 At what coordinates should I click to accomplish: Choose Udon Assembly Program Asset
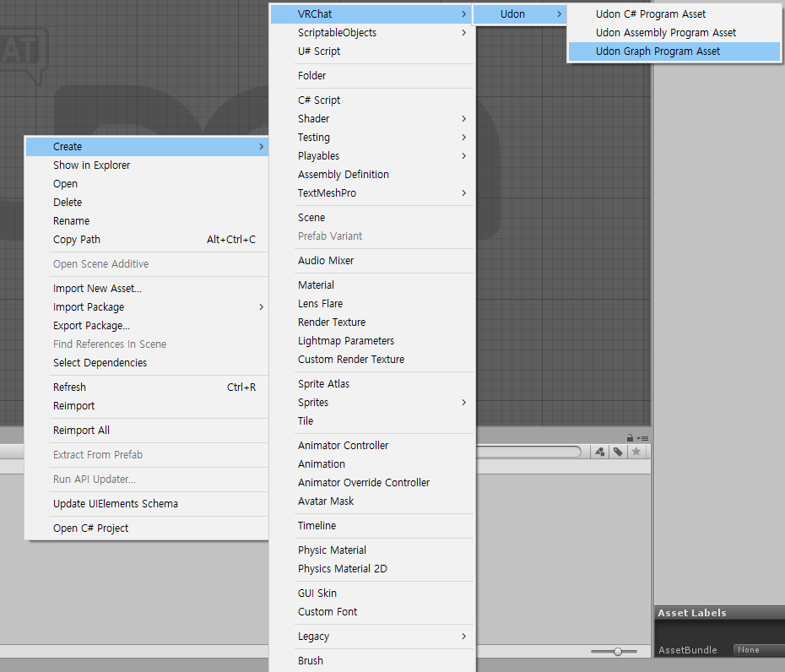[674, 33]
